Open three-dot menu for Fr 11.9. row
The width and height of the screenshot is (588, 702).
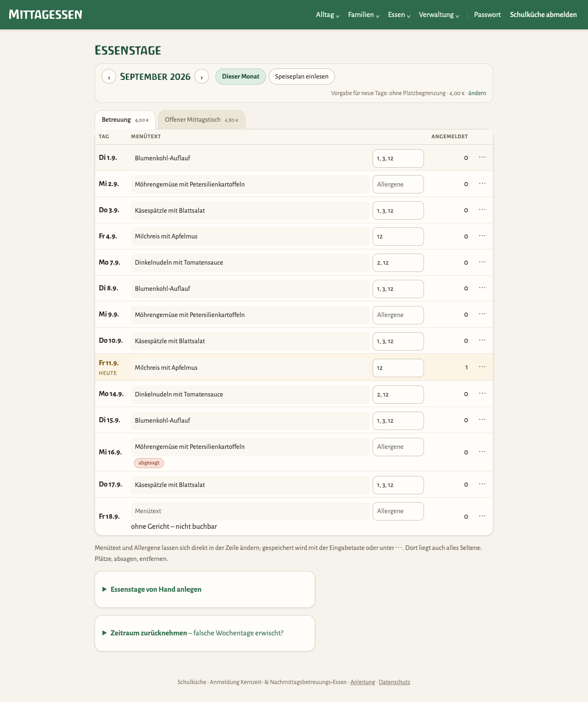[482, 367]
